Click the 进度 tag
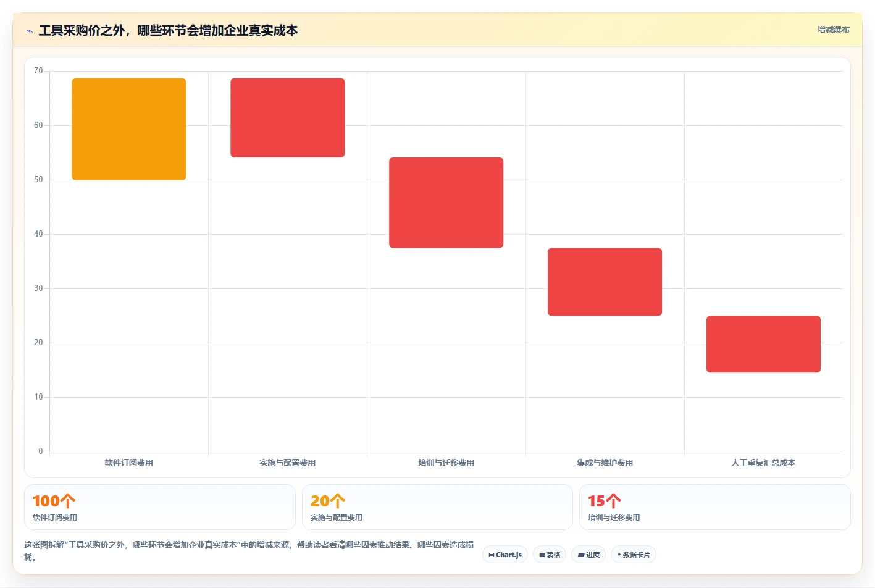 pyautogui.click(x=588, y=555)
